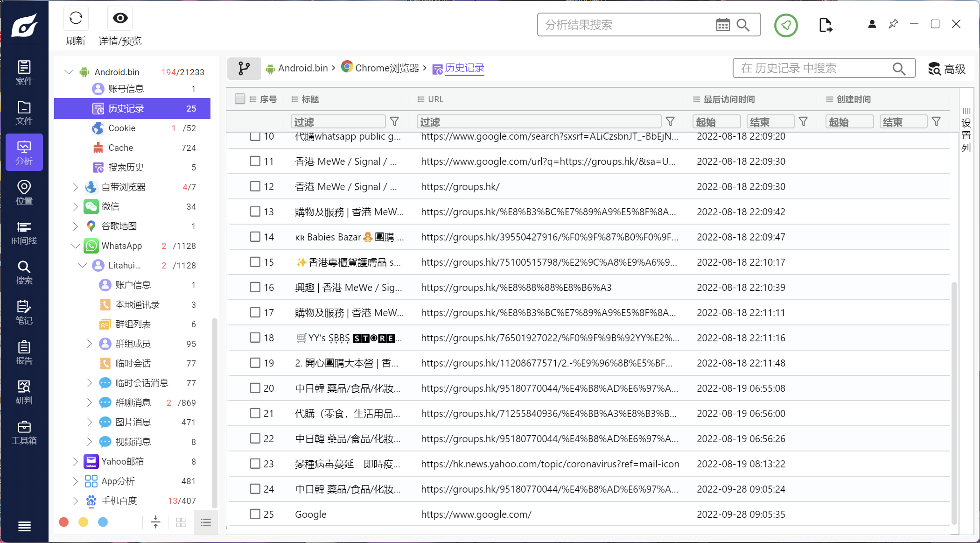Click the user account icon
Viewport: 980px width, 543px height.
(872, 24)
